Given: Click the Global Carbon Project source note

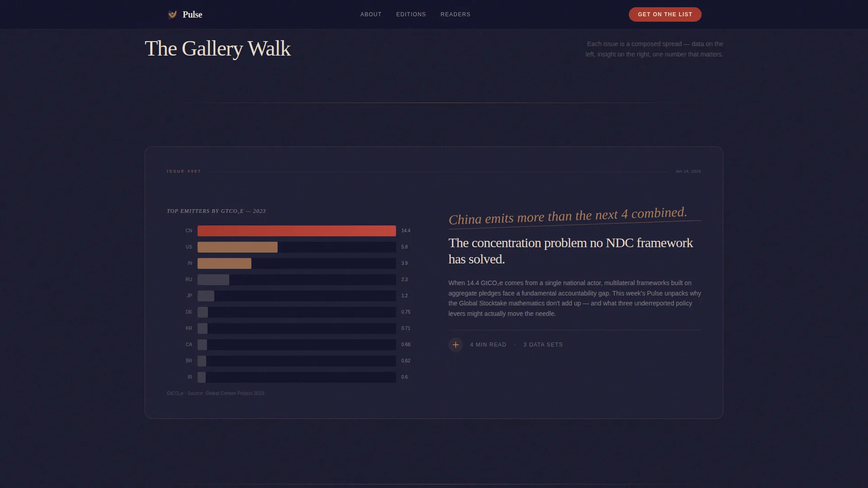Looking at the screenshot, I should coord(215,394).
